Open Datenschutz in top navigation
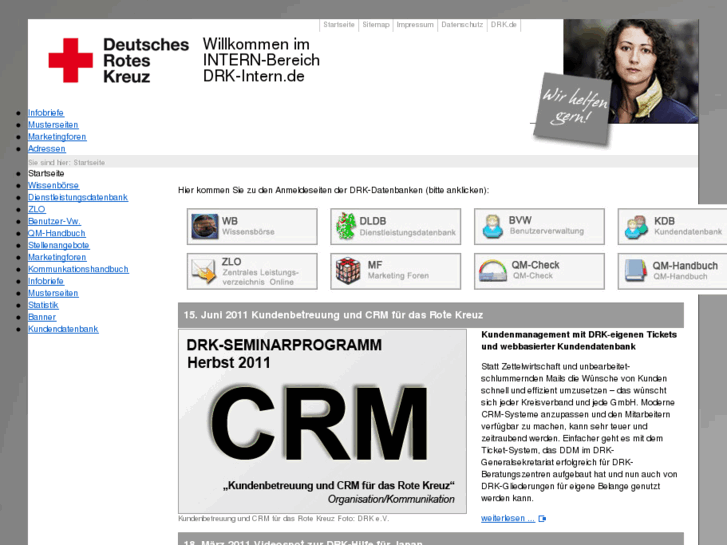Screen dimensions: 727x545 (462, 25)
